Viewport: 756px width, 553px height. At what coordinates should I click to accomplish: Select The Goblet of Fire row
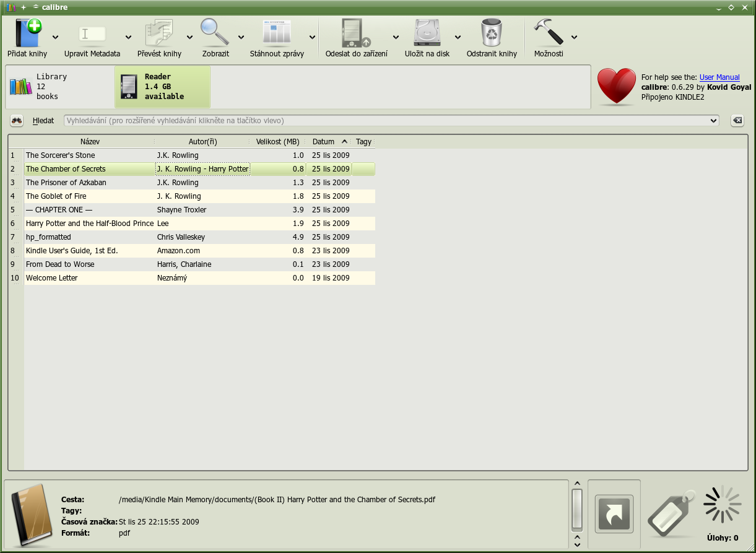(x=192, y=196)
